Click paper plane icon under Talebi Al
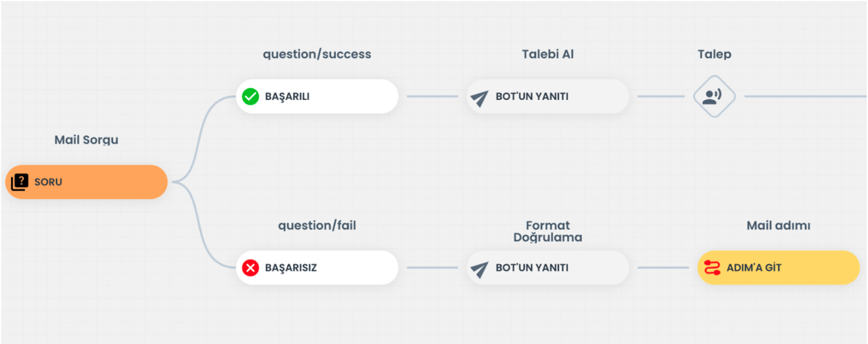The width and height of the screenshot is (868, 344). click(x=479, y=98)
